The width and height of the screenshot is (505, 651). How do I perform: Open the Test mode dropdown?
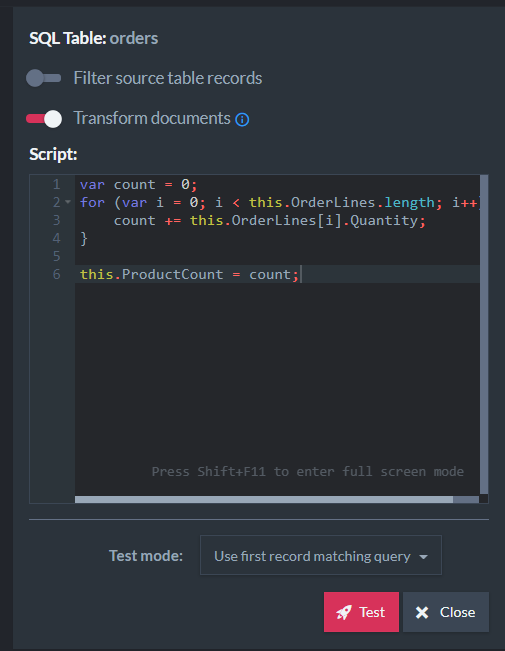click(321, 556)
